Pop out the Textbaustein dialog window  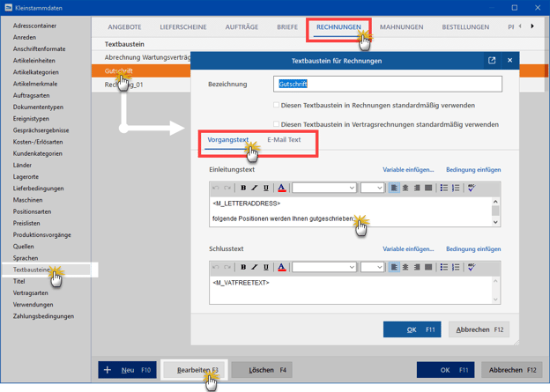click(x=492, y=61)
